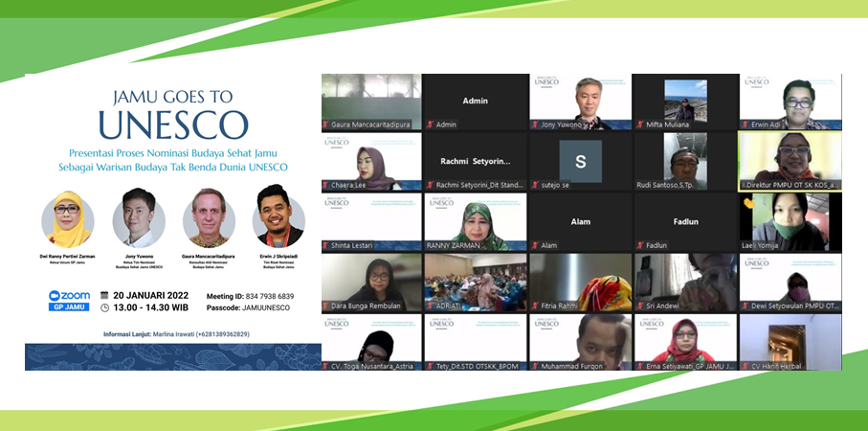Viewport: 868px width, 431px height.
Task: Click the Zoom logo on the poster
Action: [69, 296]
